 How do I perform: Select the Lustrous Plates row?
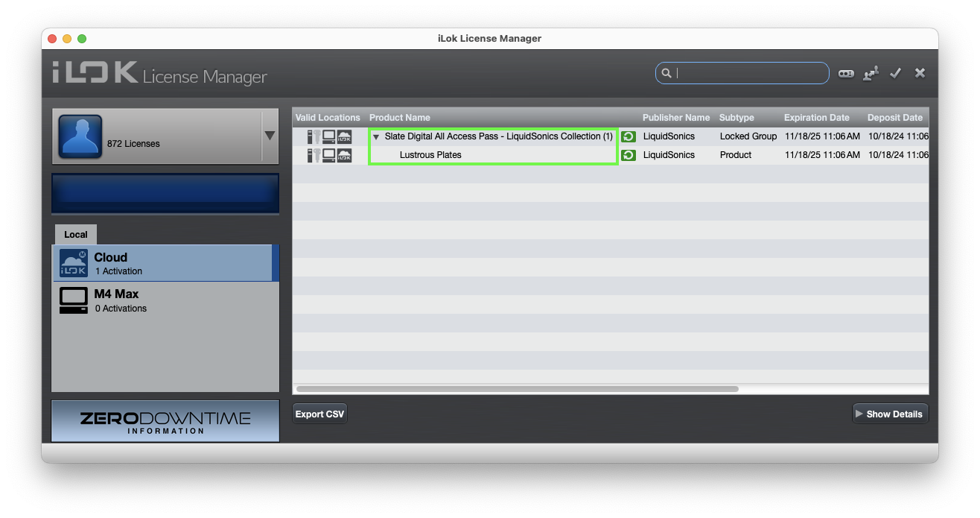[x=610, y=155]
